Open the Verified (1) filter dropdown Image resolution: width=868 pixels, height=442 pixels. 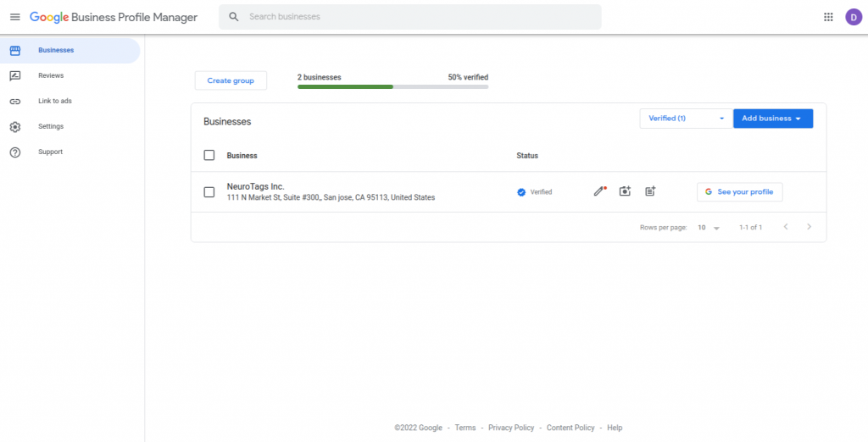(x=687, y=119)
